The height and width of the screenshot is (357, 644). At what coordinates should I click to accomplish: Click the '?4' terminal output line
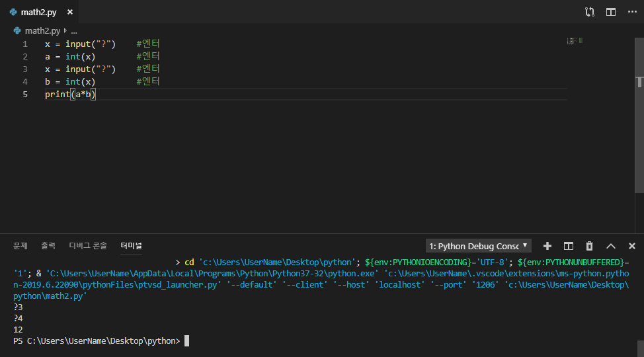18,319
